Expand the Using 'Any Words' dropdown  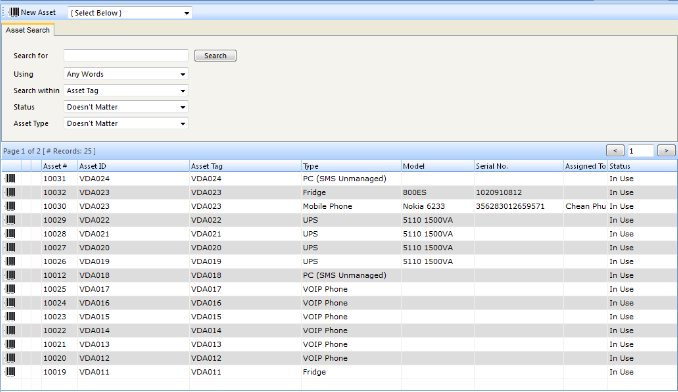point(126,74)
